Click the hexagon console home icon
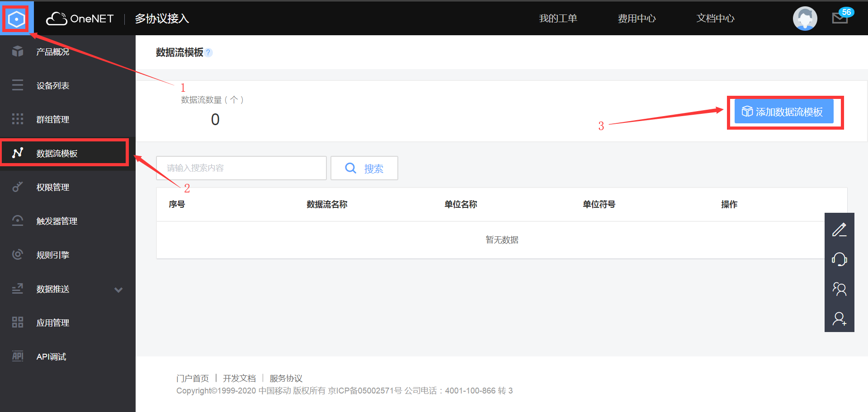868x412 pixels. point(16,19)
